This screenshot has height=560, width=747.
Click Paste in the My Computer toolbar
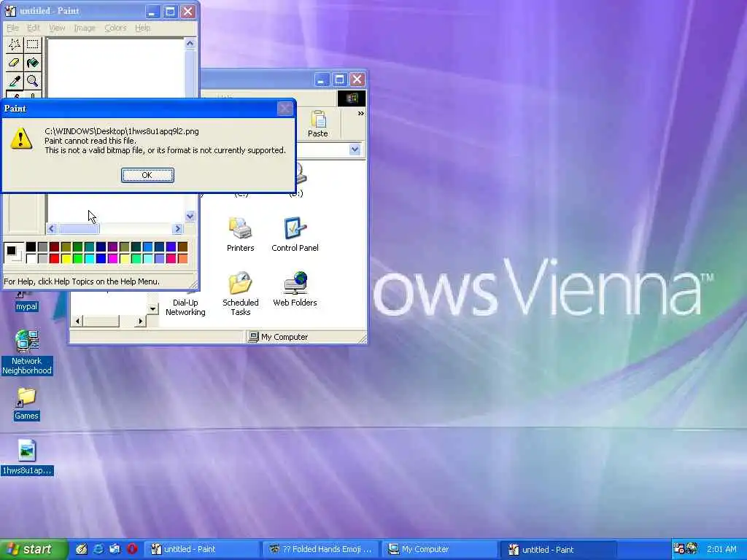pos(318,124)
